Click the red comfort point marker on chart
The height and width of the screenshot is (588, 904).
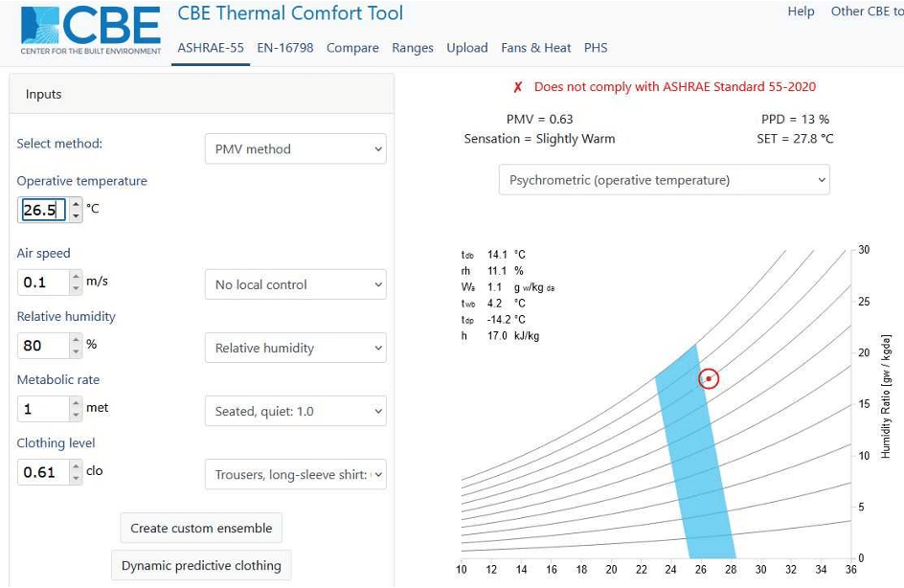click(708, 378)
